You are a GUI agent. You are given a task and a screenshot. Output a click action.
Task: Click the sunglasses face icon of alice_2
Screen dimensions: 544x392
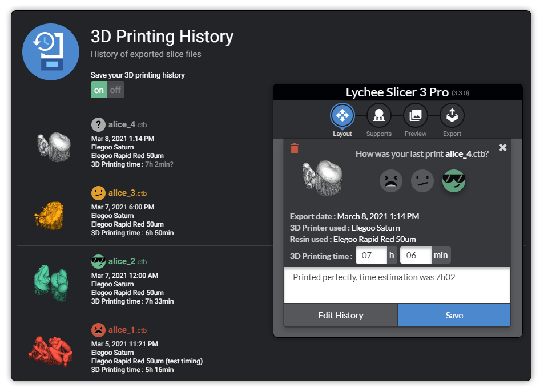(x=98, y=261)
